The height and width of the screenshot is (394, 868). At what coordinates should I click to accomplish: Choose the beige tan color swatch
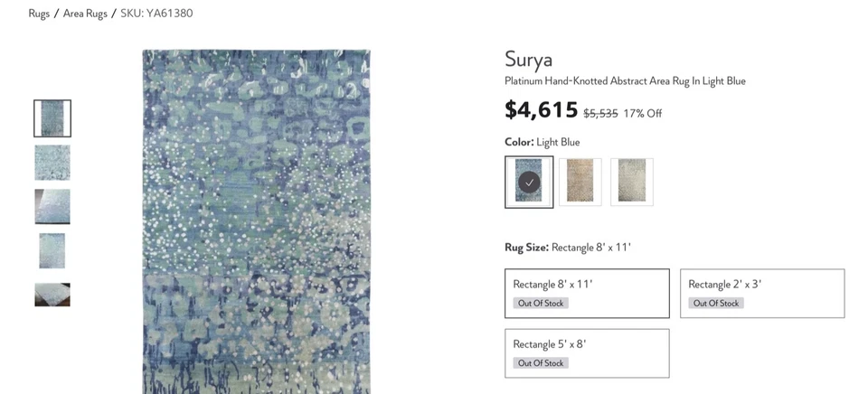(x=580, y=182)
